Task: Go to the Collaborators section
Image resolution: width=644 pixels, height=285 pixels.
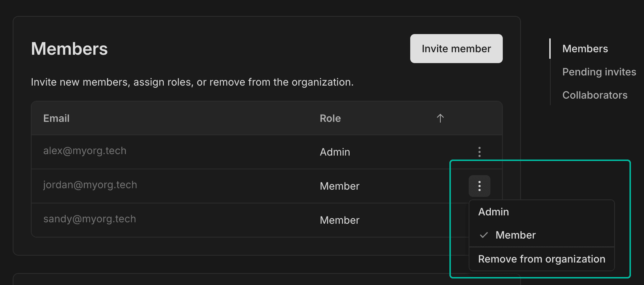Action: pyautogui.click(x=595, y=95)
